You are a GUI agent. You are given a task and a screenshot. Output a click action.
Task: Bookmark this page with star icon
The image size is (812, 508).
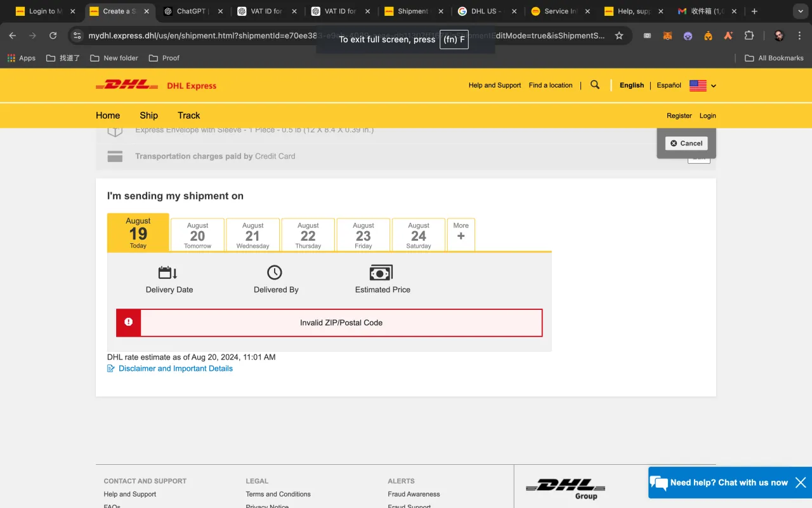pyautogui.click(x=619, y=36)
